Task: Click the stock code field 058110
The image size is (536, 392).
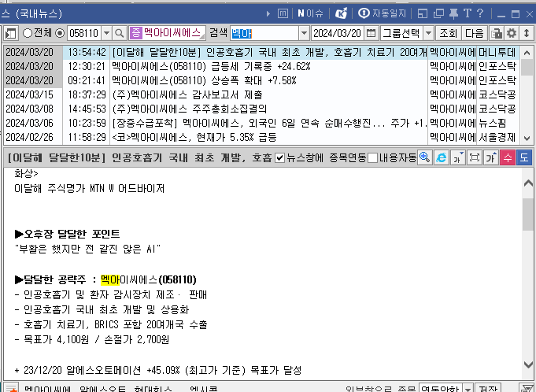Action: (84, 34)
